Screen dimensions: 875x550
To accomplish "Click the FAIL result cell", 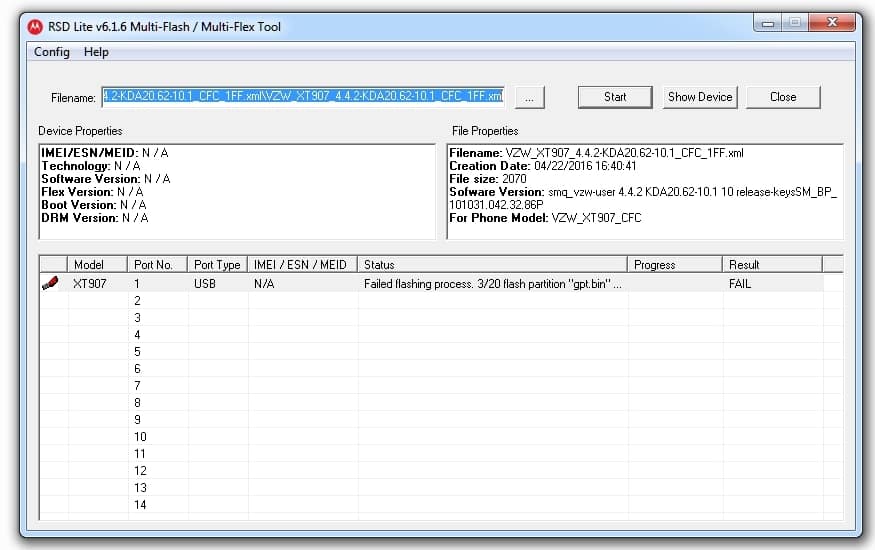I will (740, 283).
